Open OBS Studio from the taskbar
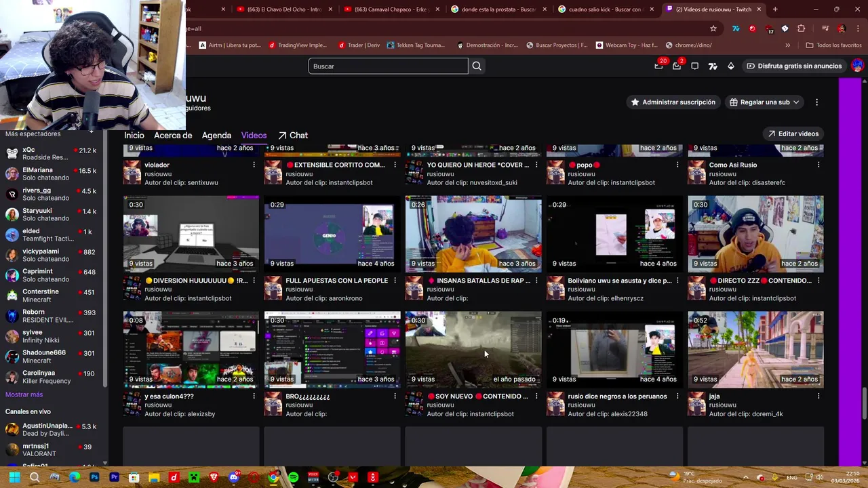 (x=333, y=477)
